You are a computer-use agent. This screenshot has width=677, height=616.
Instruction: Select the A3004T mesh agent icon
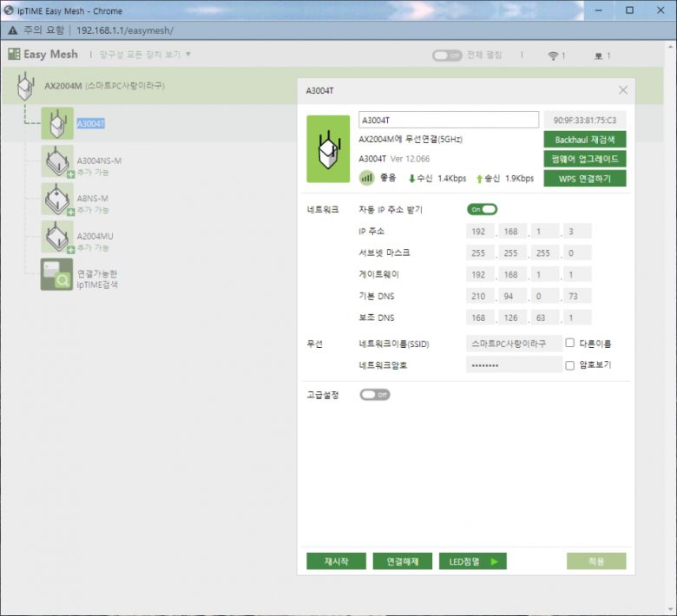[x=57, y=123]
